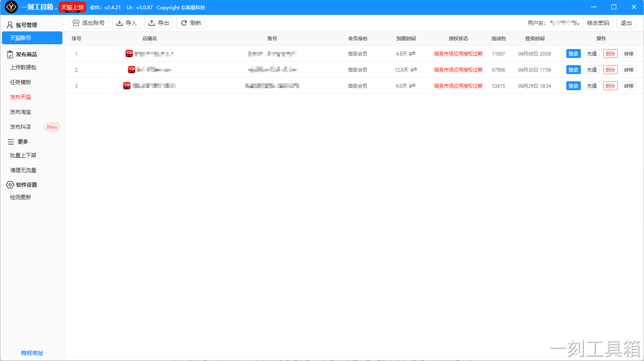This screenshot has height=361, width=644.
Task: Import accounts using 导入 button
Action: coord(126,23)
